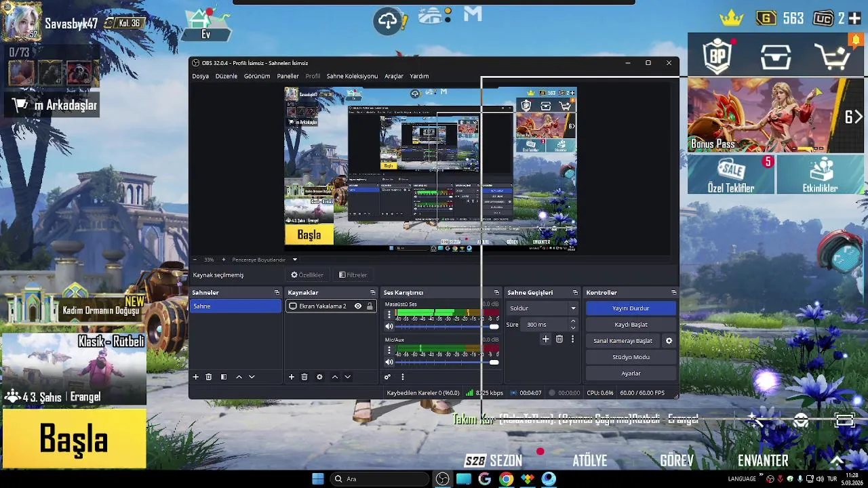
Task: Open Google Chrome from the taskbar
Action: 506,479
